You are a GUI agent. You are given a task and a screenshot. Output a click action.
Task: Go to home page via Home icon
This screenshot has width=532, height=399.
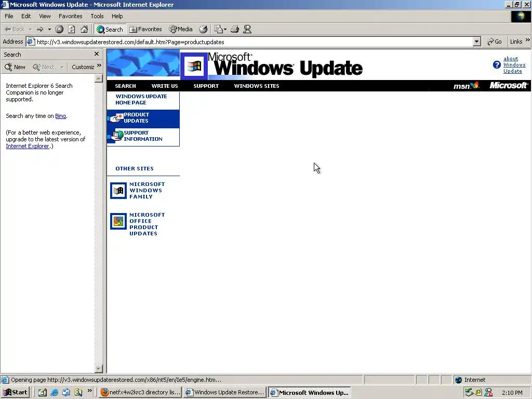click(84, 29)
